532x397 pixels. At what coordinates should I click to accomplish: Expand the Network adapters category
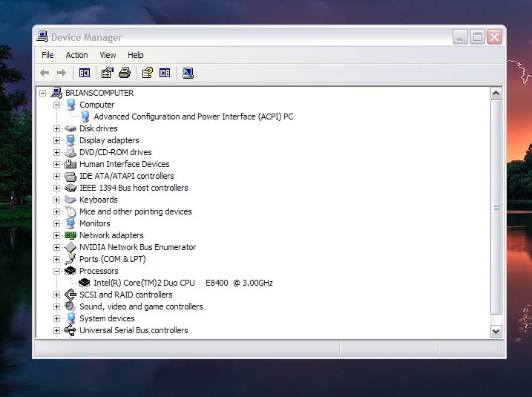point(56,235)
